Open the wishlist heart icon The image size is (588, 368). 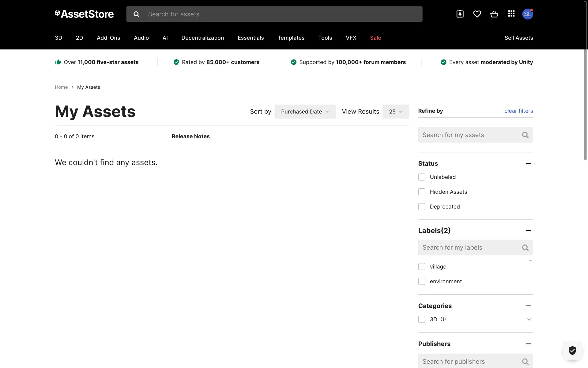(477, 14)
